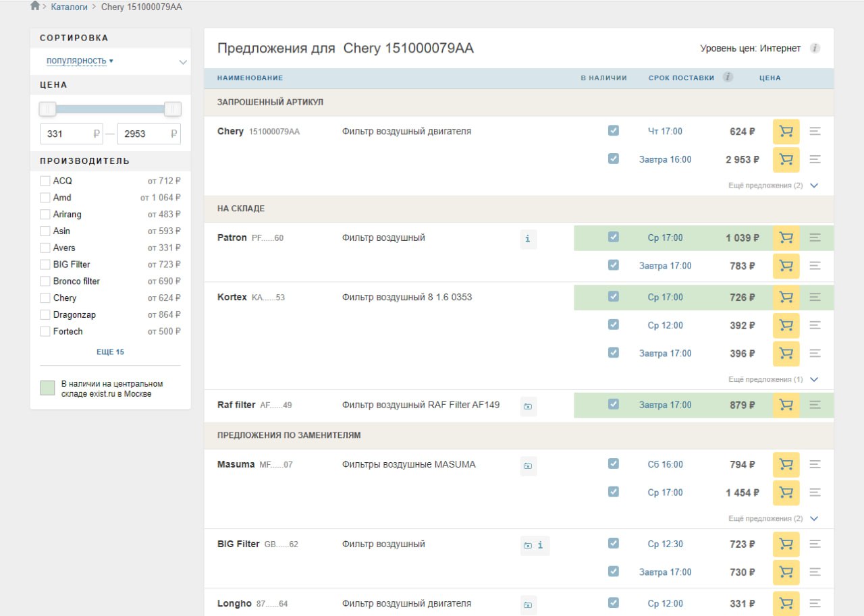Grab the maximum price slider handle
Screen dimensions: 864x616
[173, 109]
